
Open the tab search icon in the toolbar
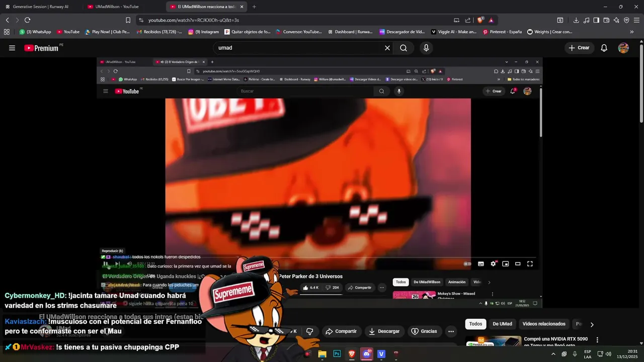tap(560, 20)
